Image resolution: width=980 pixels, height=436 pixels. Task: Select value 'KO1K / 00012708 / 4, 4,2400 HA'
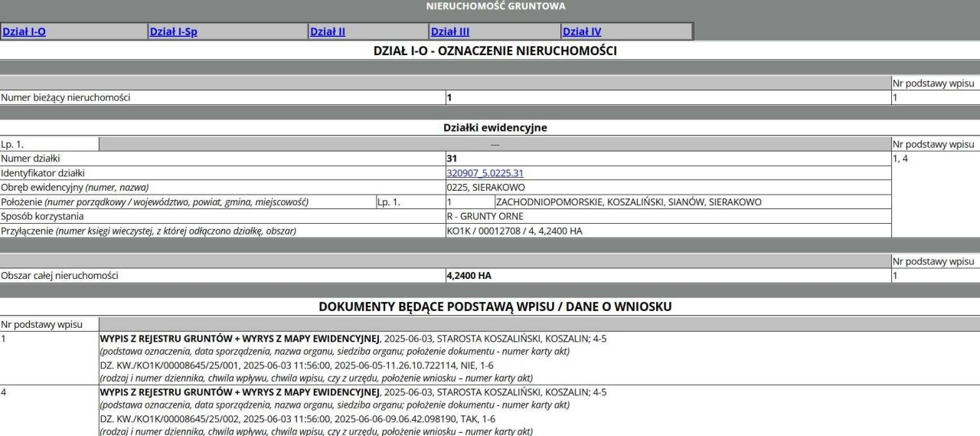pyautogui.click(x=514, y=231)
